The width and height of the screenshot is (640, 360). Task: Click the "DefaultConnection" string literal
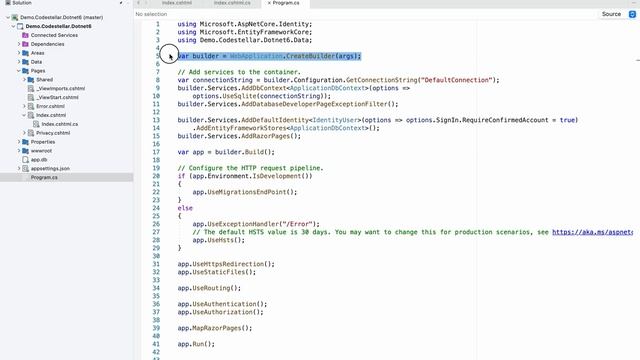pos(456,80)
